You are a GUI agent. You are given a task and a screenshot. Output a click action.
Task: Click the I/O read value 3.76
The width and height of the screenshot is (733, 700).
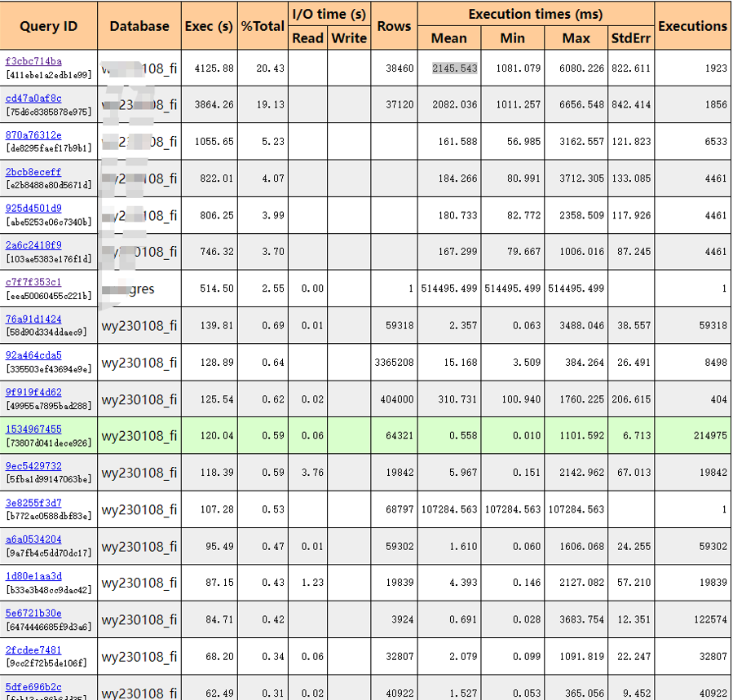click(312, 473)
